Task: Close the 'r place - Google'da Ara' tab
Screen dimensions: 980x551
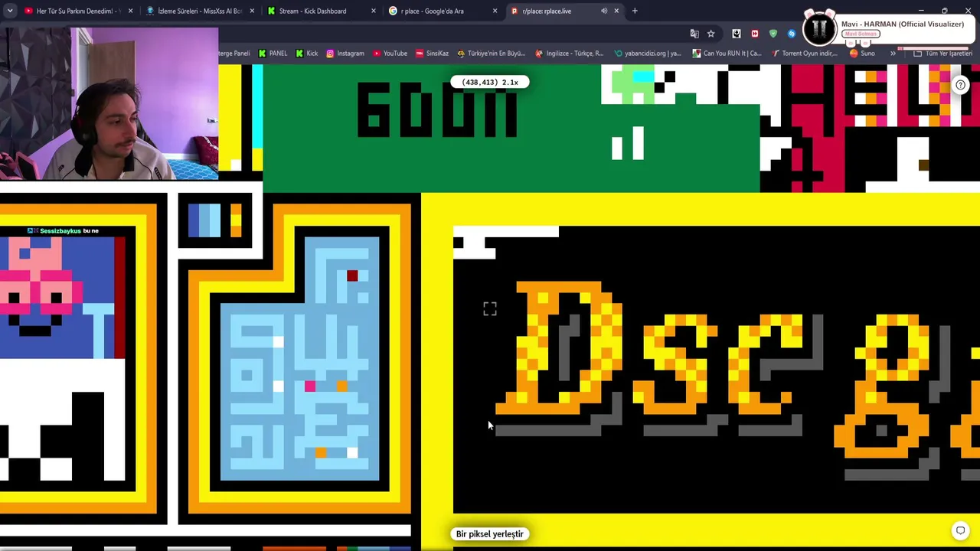Action: (x=495, y=11)
